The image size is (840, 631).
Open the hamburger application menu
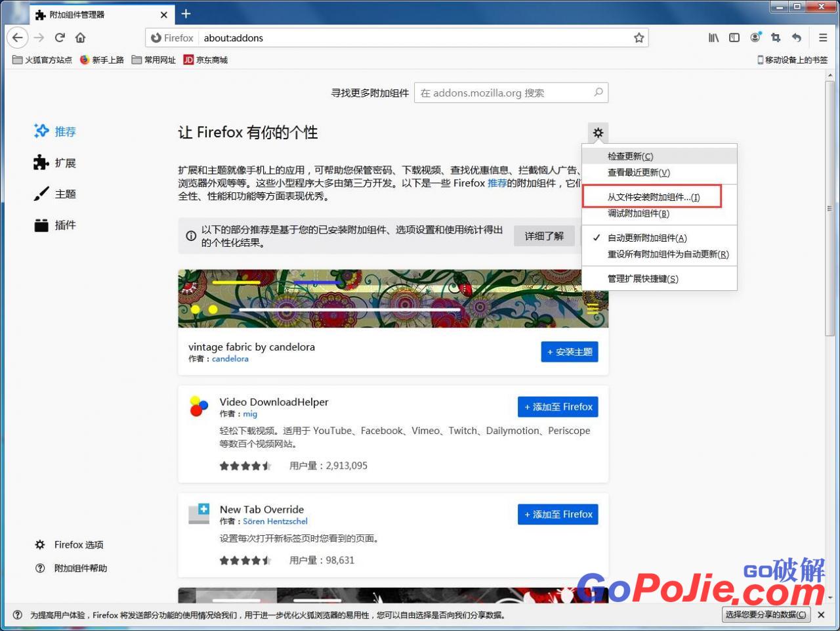822,38
